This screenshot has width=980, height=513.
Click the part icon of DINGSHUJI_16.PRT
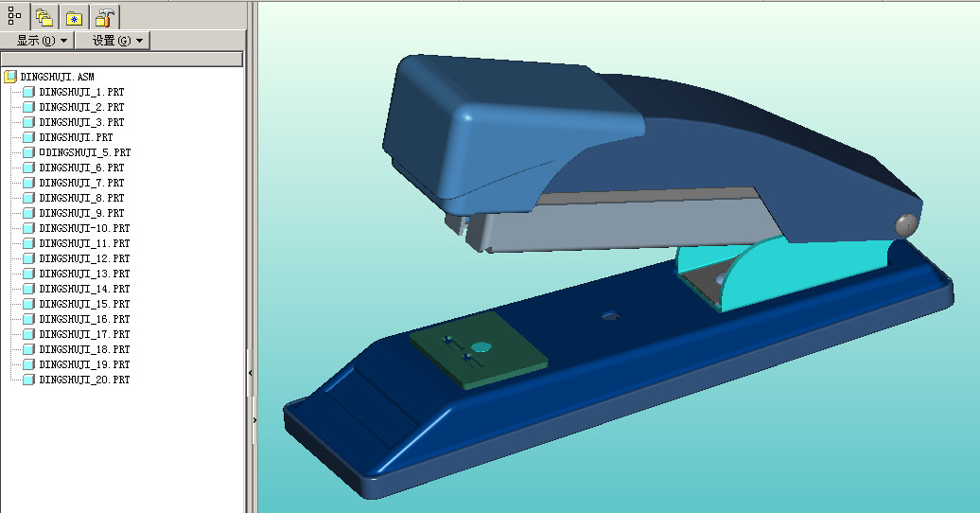click(x=28, y=319)
